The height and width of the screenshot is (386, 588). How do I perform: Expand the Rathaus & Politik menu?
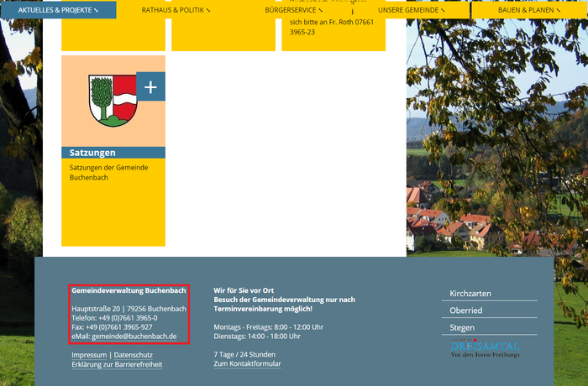[x=176, y=10]
